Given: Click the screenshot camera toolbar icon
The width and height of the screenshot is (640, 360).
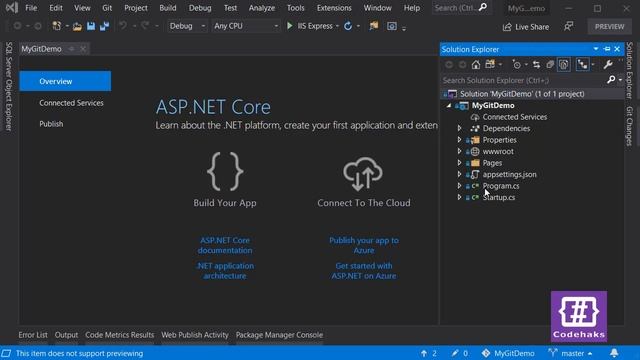Looking at the screenshot, I should 391,26.
